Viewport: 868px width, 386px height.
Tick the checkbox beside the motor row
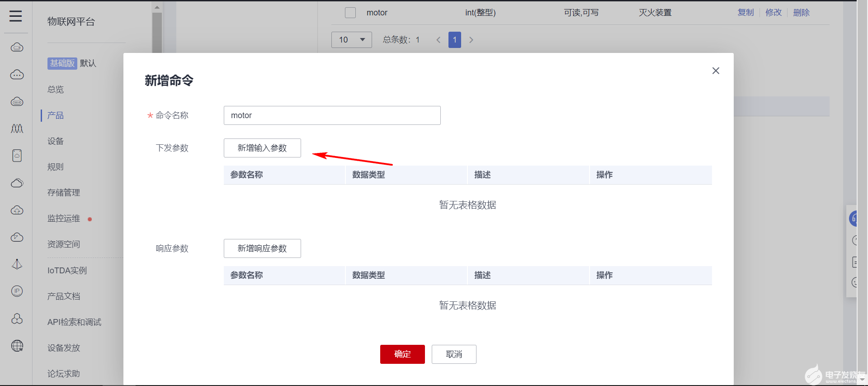[350, 13]
